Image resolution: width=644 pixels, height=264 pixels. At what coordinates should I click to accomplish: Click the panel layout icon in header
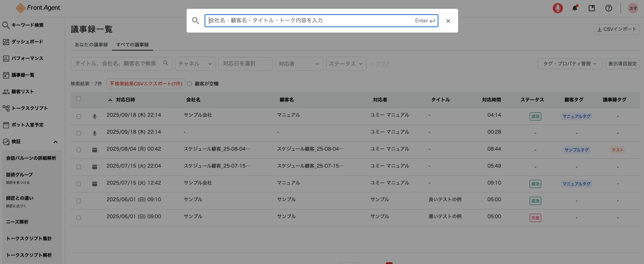point(592,8)
